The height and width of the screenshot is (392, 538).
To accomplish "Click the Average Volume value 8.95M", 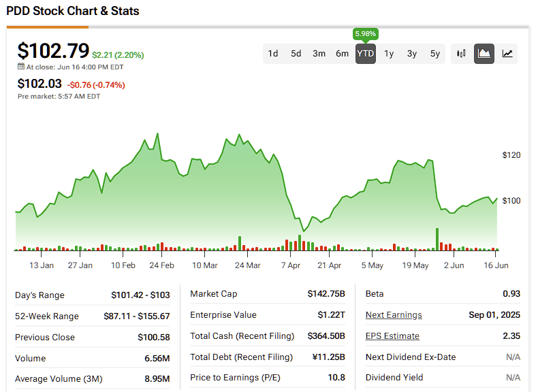I will pos(157,379).
